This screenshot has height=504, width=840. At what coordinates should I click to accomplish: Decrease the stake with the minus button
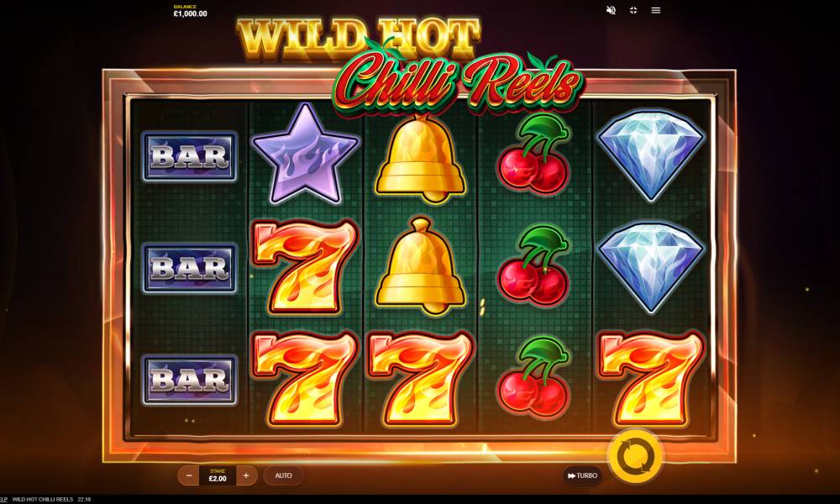189,475
